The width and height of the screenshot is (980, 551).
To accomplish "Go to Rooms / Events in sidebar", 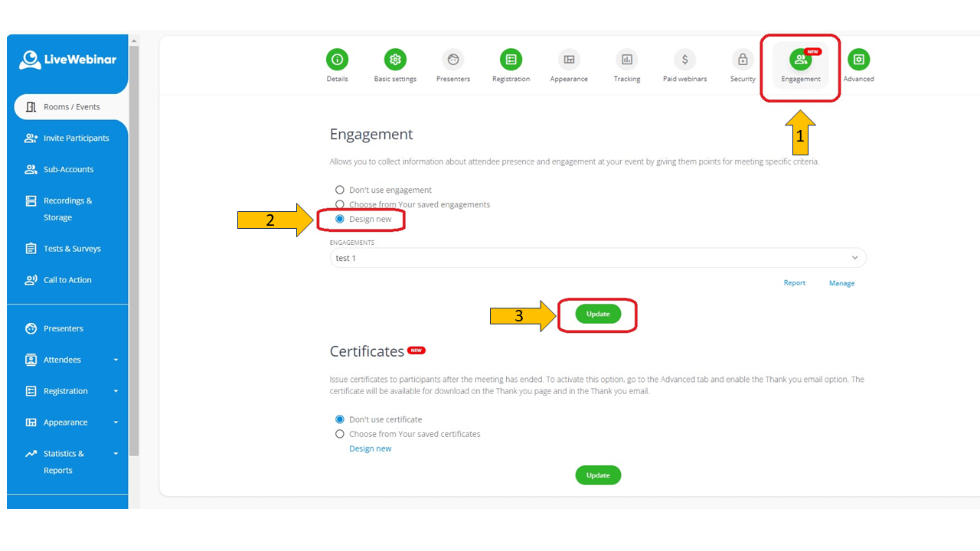I will tap(70, 107).
